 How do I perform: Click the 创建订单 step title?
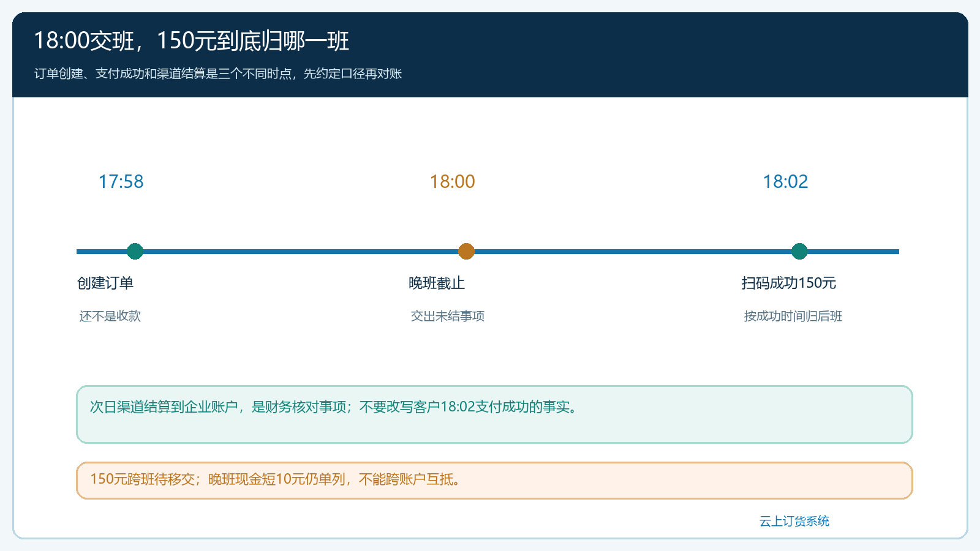105,283
